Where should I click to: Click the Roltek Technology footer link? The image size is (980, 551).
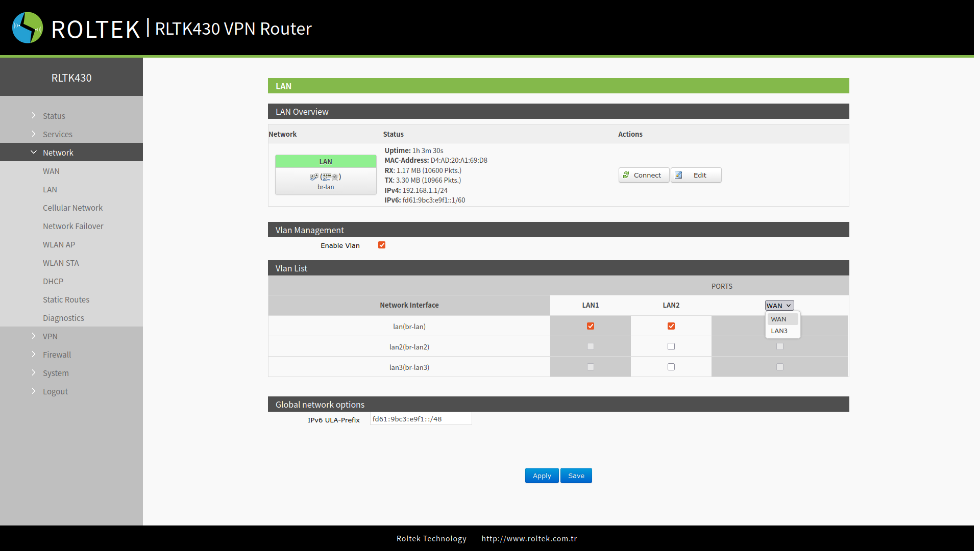click(x=431, y=539)
